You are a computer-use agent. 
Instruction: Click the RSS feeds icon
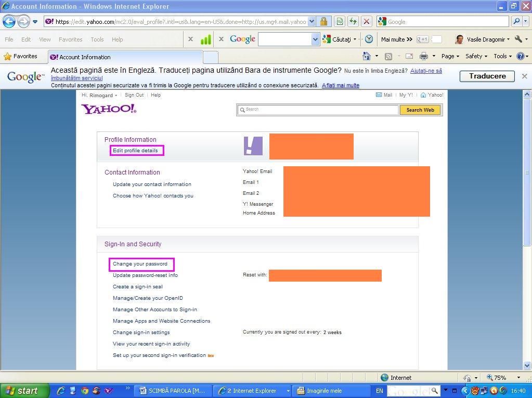tap(388, 56)
